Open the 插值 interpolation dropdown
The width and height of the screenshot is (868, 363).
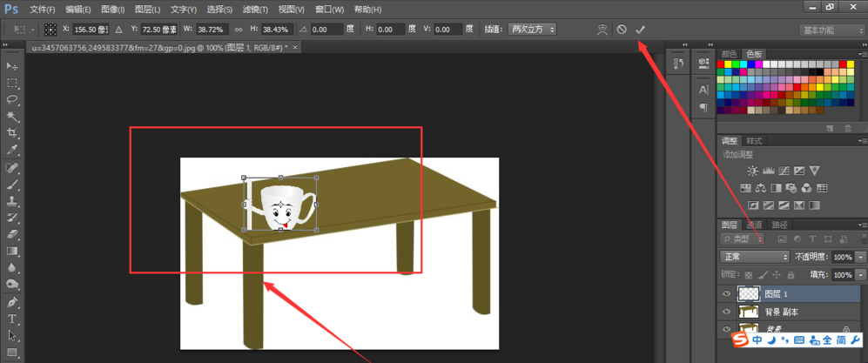click(531, 29)
